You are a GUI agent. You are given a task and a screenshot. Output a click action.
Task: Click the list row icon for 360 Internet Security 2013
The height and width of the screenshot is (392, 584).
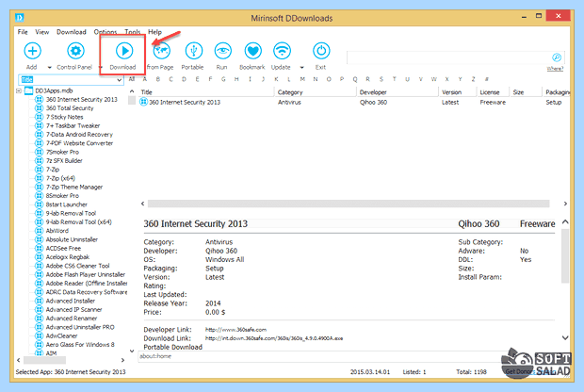click(144, 102)
